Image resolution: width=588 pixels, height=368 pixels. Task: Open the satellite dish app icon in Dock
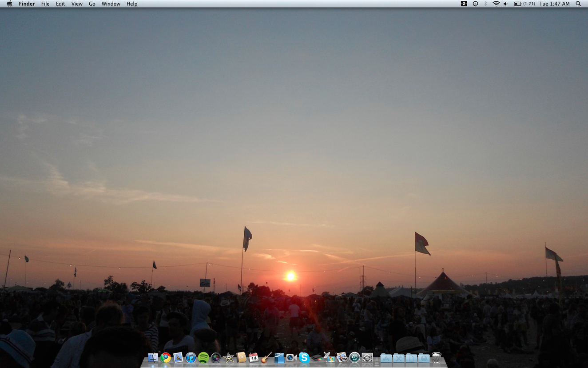point(329,357)
